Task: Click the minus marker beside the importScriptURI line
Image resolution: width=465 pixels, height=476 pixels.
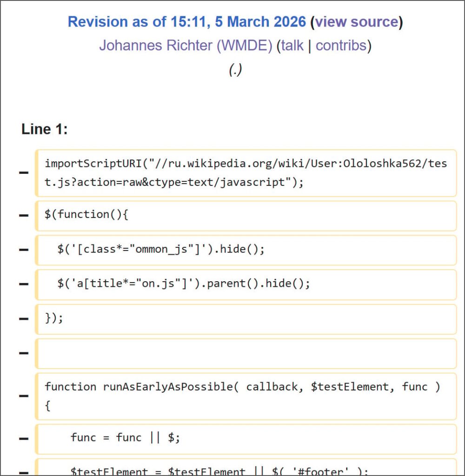Action: coord(23,173)
